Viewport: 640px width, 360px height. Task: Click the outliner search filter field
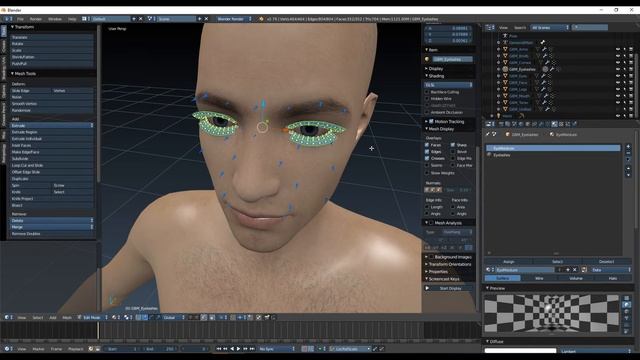[x=590, y=27]
